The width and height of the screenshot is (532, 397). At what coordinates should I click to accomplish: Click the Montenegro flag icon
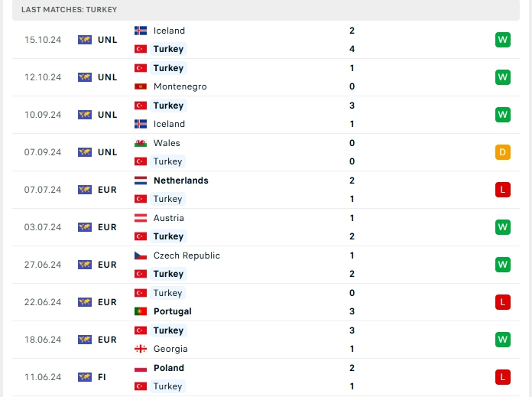pyautogui.click(x=141, y=86)
